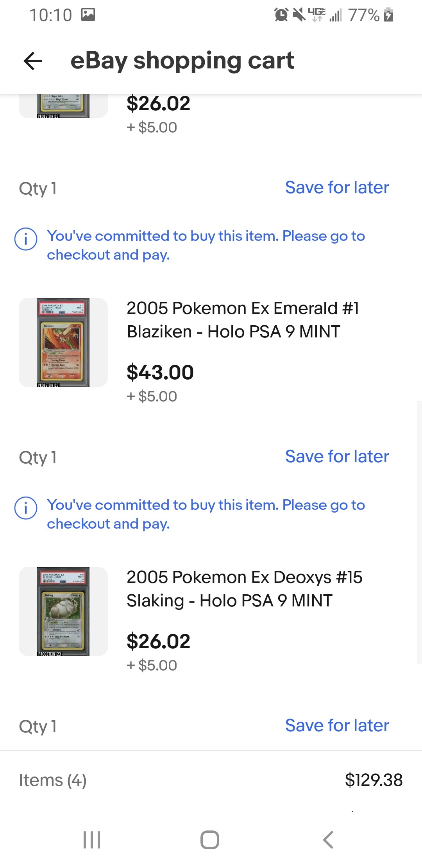Tap the image notification icon in the status bar
422x868 pixels.
coord(88,15)
